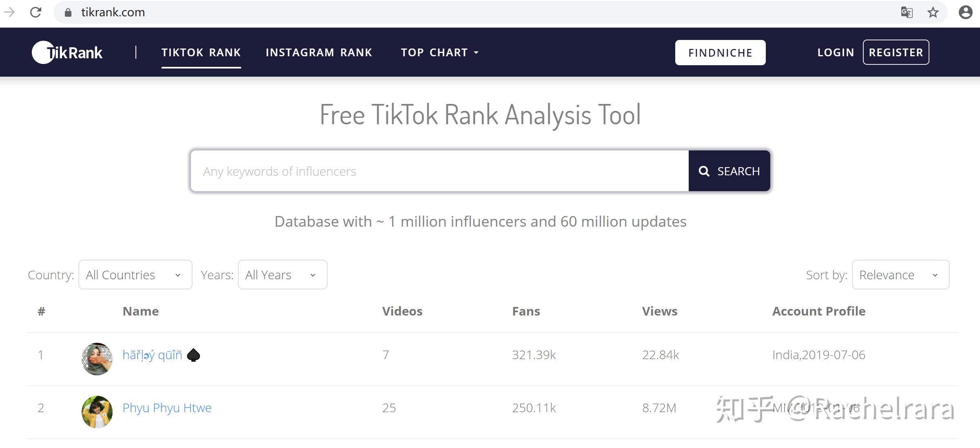Click the padlock site info icon
The width and height of the screenshot is (980, 448).
pos(68,13)
